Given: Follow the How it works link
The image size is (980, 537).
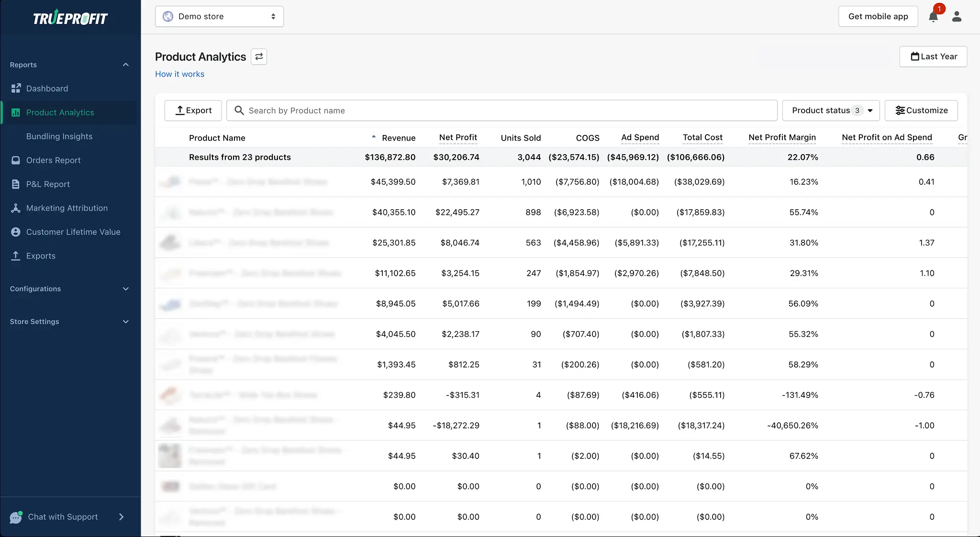Looking at the screenshot, I should coord(179,74).
